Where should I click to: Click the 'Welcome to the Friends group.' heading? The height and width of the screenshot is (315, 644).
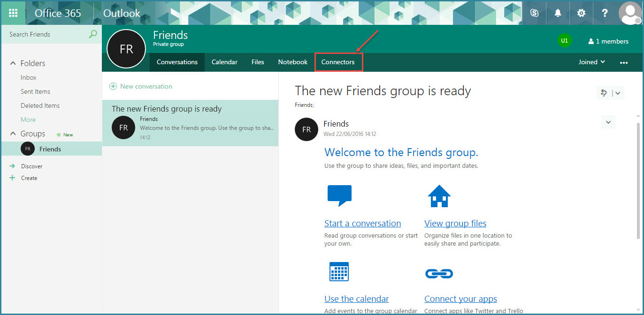(x=401, y=152)
